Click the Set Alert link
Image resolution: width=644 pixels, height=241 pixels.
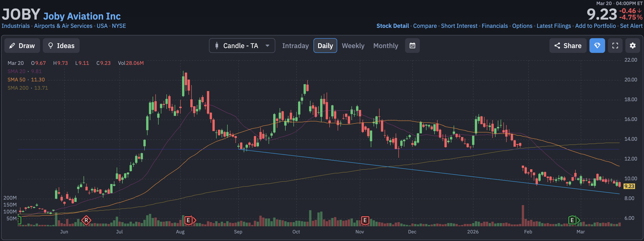point(631,26)
